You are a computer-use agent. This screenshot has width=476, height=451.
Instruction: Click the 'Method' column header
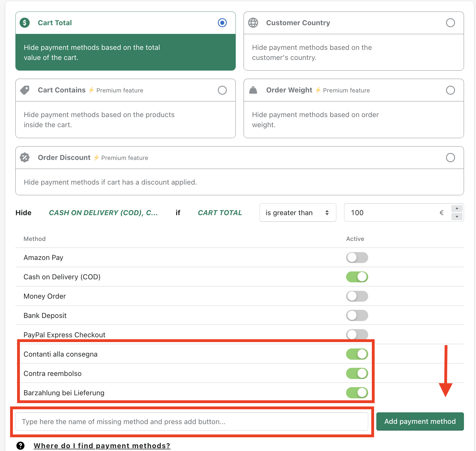coord(34,239)
